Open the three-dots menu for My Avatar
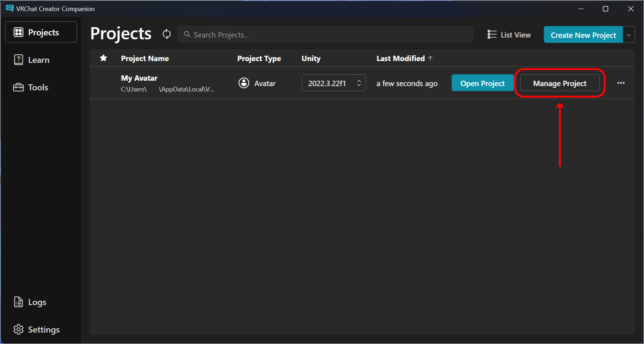Screen dimensions: 644x344 [x=621, y=83]
